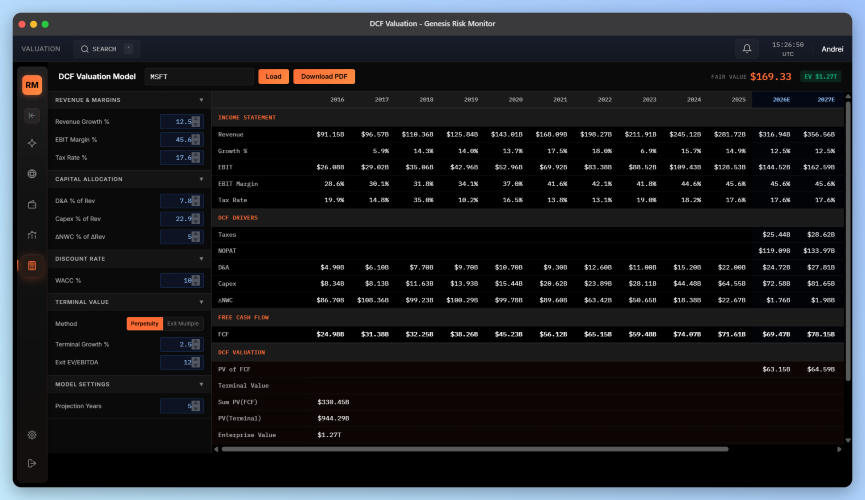Open settings gear icon in sidebar

point(32,435)
